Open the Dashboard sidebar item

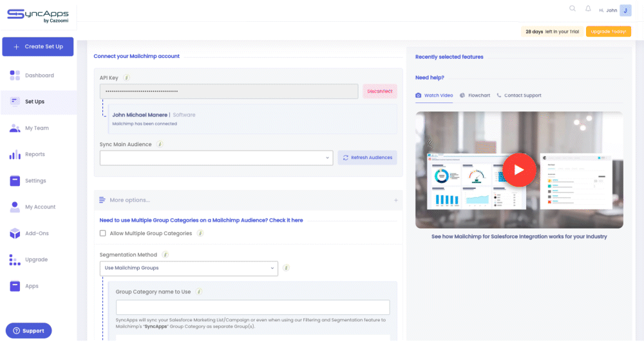tap(39, 75)
